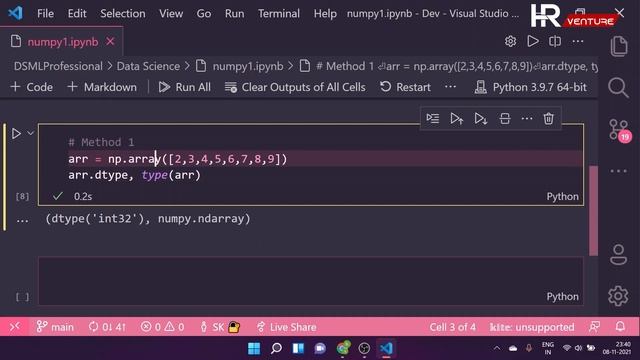Open the Selection menu
This screenshot has width=640, height=360.
(122, 13)
